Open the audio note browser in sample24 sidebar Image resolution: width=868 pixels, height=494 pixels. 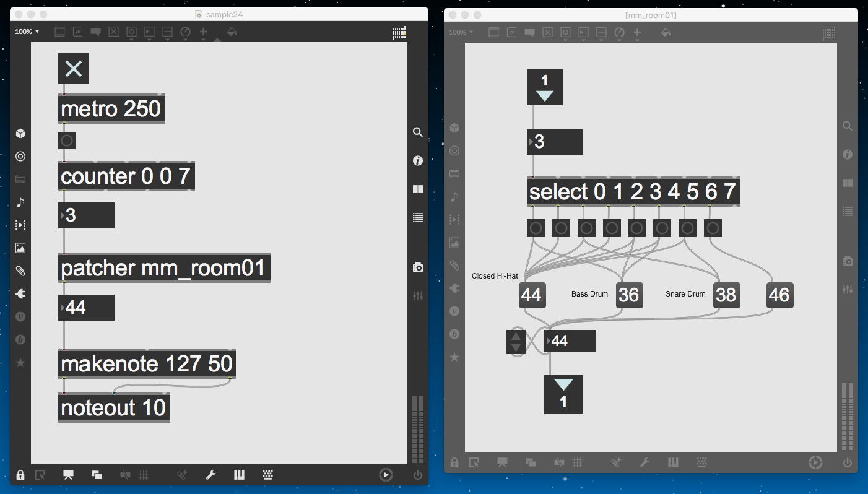click(20, 202)
